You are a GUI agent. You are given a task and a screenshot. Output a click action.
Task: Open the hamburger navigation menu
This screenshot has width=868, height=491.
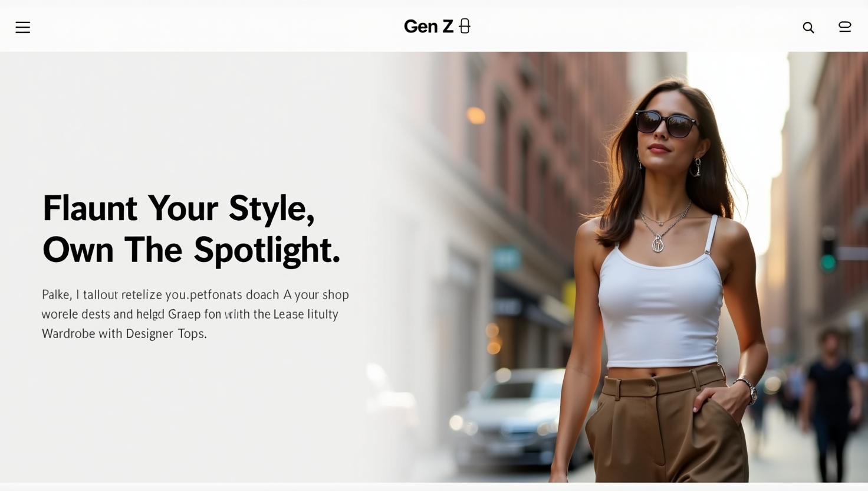(22, 27)
